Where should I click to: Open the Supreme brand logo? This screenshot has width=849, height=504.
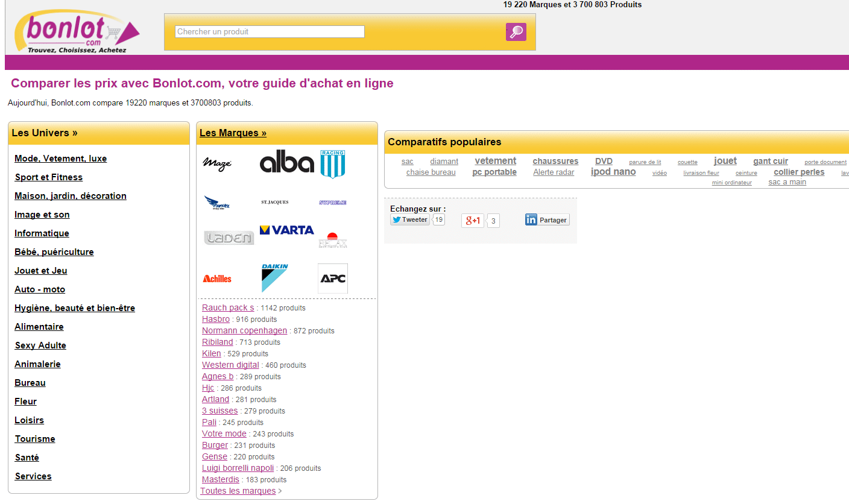pyautogui.click(x=333, y=203)
